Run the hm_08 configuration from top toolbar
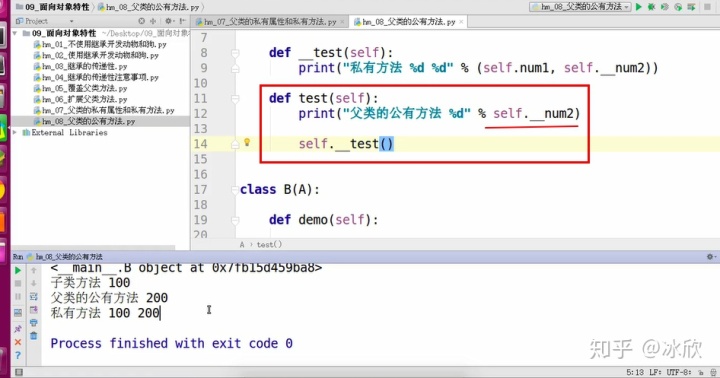This screenshot has width=720, height=378. point(638,6)
